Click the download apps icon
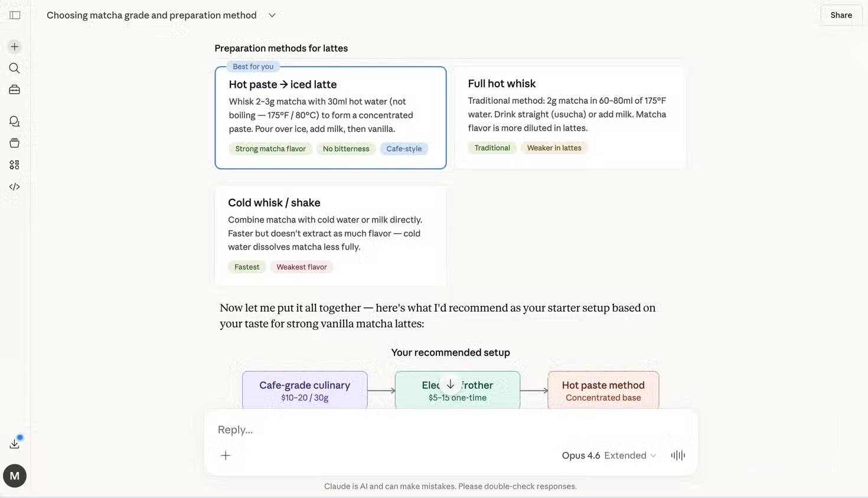This screenshot has width=868, height=498. coord(15,444)
